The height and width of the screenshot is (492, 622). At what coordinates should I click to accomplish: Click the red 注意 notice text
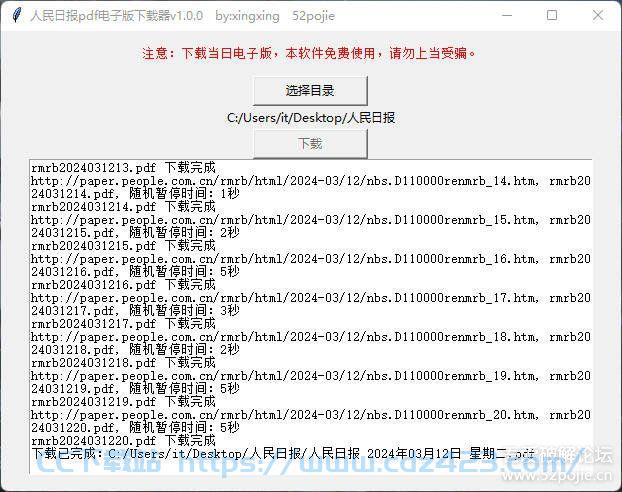coord(309,53)
